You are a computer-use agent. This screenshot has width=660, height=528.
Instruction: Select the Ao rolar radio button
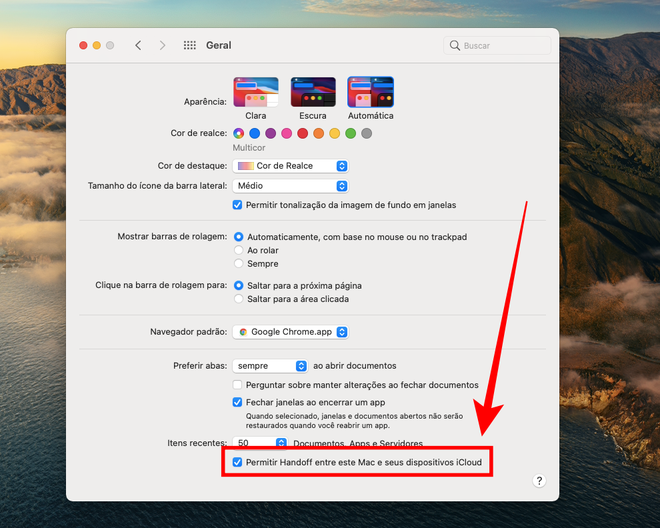[239, 250]
